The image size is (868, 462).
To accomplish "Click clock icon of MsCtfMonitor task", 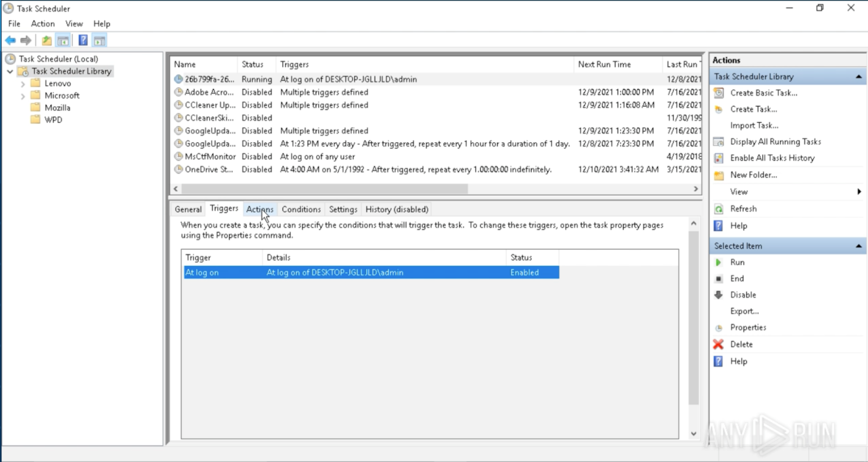I will pos(179,156).
